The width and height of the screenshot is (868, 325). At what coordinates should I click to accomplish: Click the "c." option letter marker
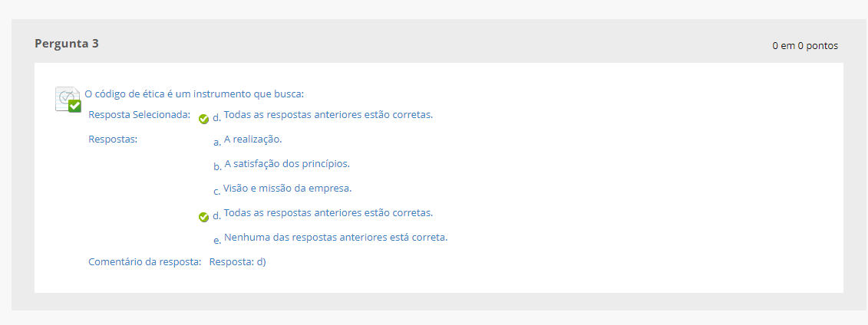(217, 191)
